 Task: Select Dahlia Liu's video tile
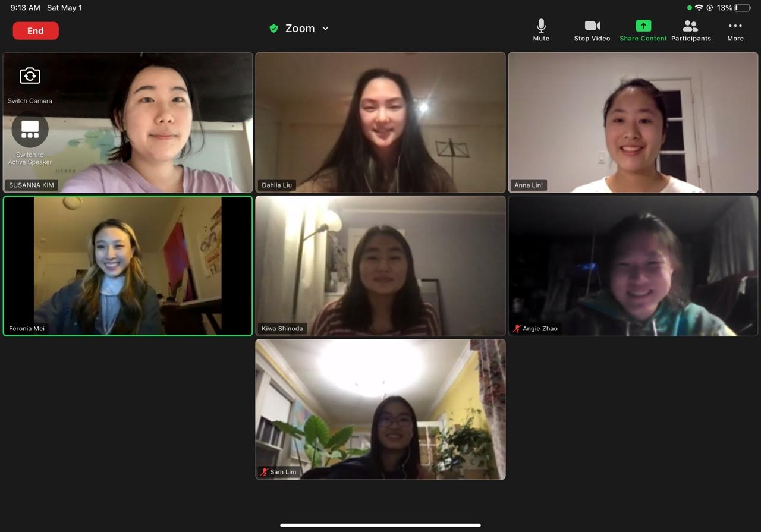[x=380, y=122]
